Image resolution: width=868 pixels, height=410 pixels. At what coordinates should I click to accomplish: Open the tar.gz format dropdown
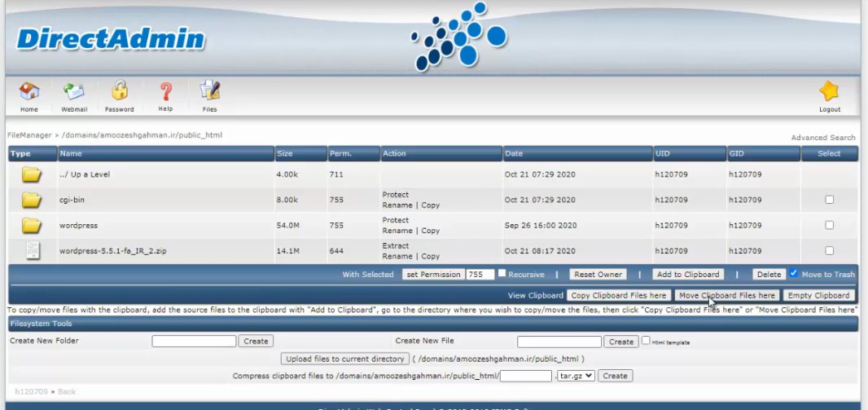click(576, 376)
